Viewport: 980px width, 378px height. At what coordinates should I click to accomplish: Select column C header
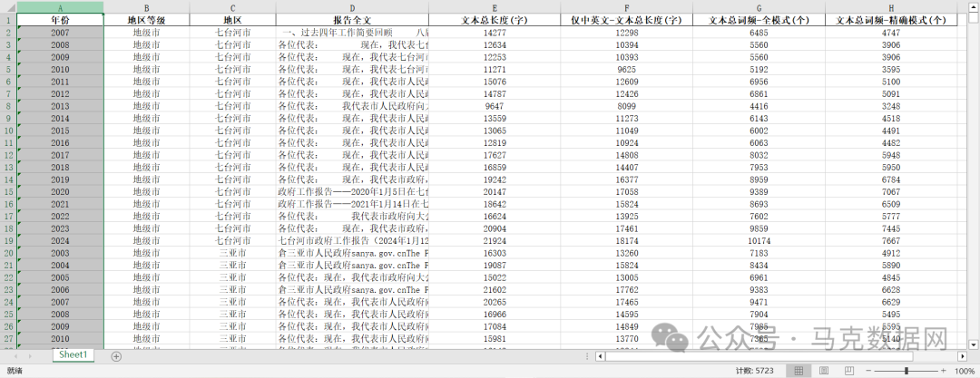(x=232, y=7)
